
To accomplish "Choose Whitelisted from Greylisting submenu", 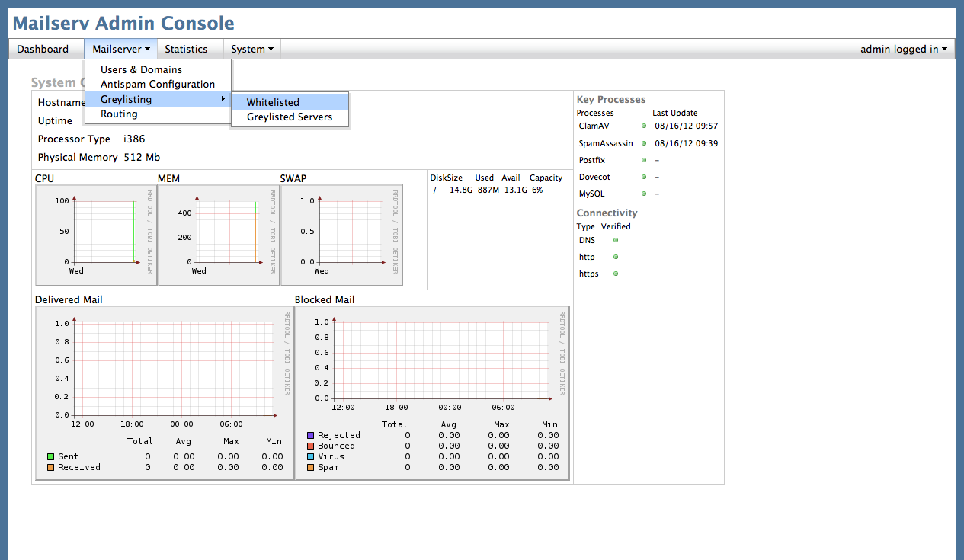I will point(290,102).
